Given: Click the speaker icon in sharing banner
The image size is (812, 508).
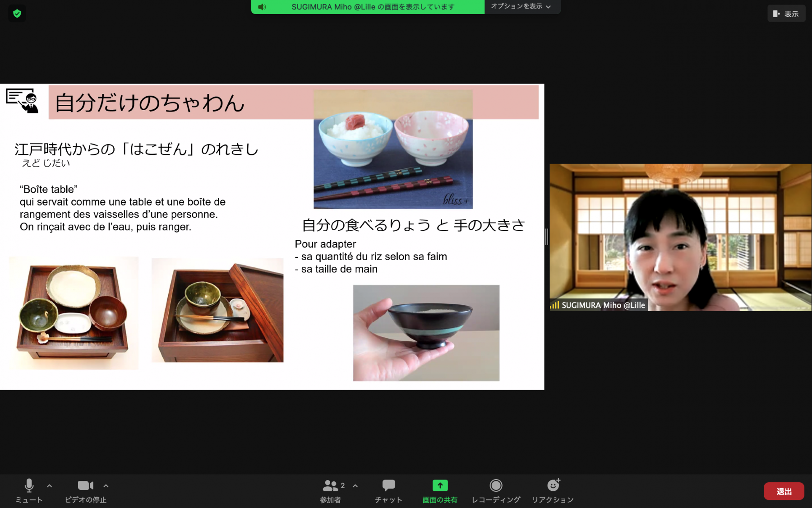Looking at the screenshot, I should tap(262, 7).
